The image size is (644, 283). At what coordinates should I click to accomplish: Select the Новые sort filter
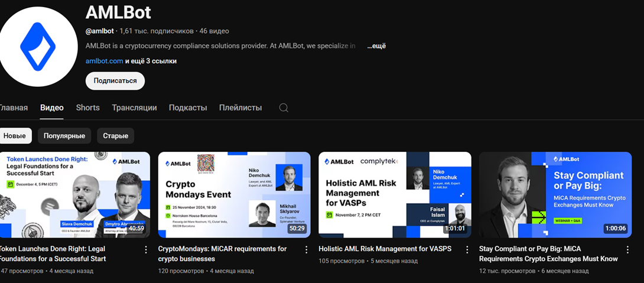coord(15,136)
